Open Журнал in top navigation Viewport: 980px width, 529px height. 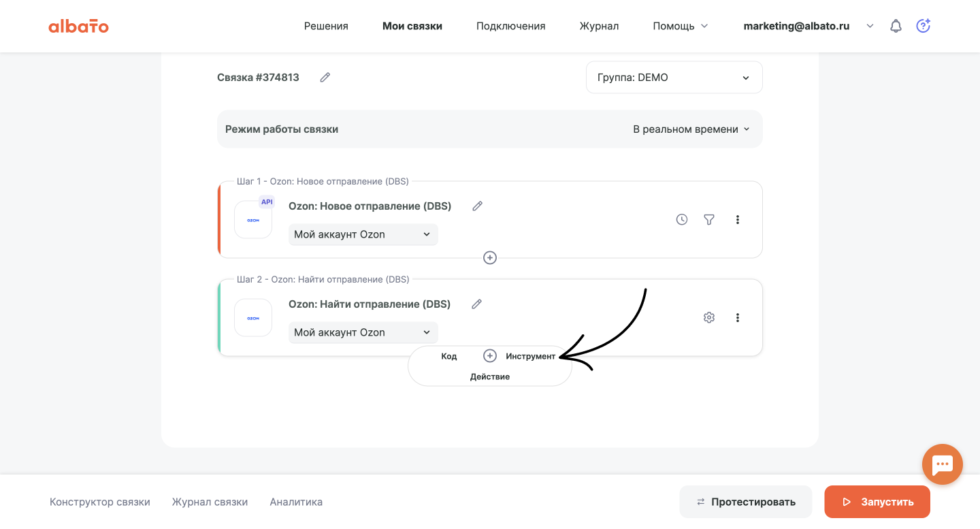click(599, 26)
